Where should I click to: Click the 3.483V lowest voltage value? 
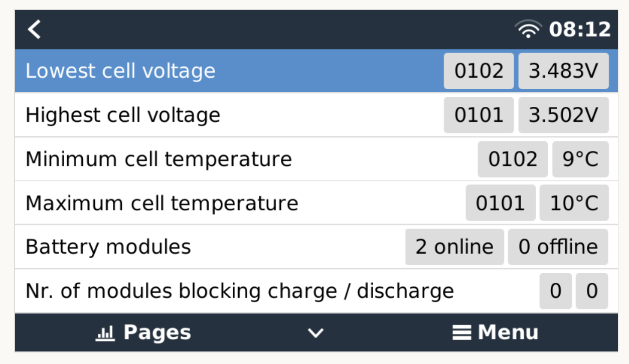[563, 71]
